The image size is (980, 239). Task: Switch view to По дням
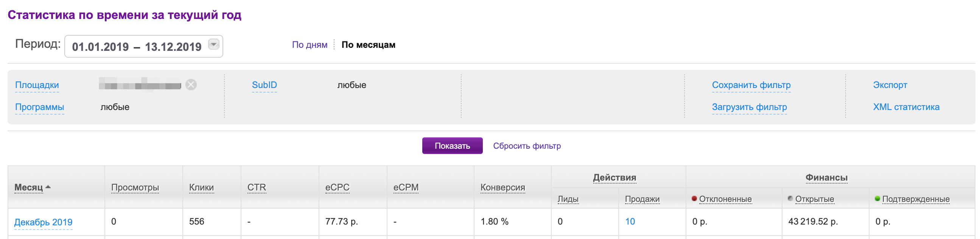tap(309, 45)
